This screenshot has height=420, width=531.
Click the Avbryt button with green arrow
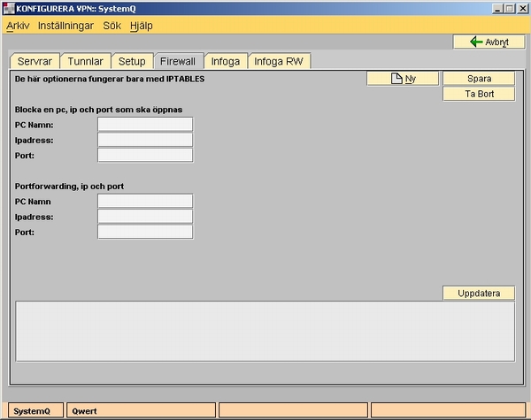(481, 42)
